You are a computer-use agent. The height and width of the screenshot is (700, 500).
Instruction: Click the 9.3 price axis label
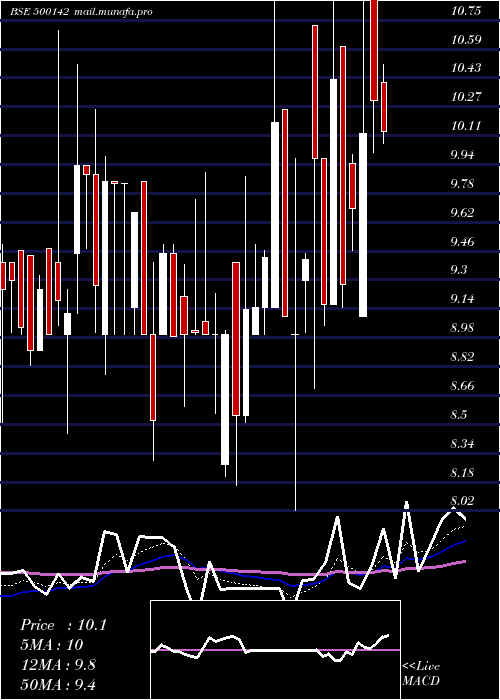[x=461, y=270]
